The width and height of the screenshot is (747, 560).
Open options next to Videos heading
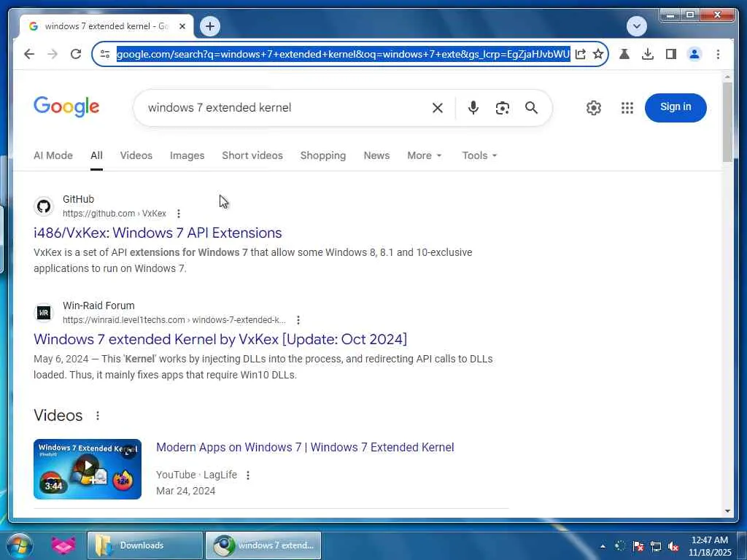[x=98, y=416]
